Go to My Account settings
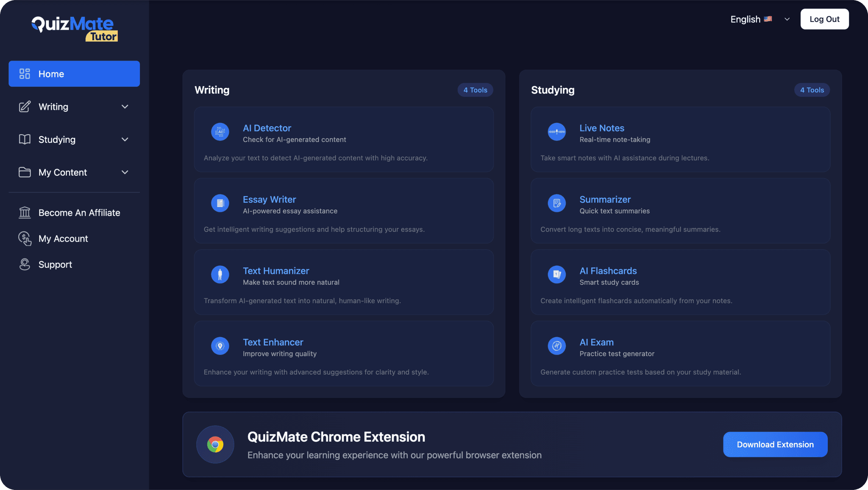868x490 pixels. pos(63,238)
